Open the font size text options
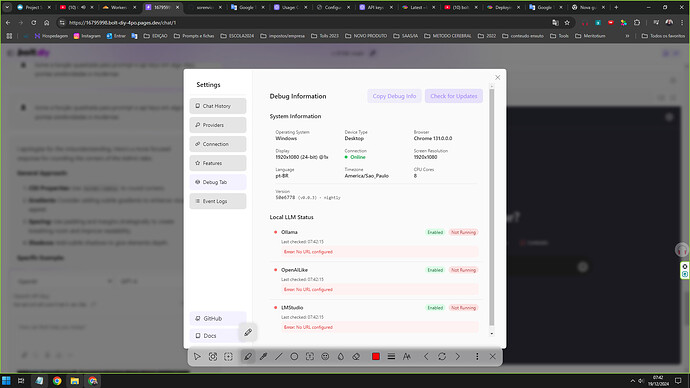The image size is (690, 388). pyautogui.click(x=407, y=357)
